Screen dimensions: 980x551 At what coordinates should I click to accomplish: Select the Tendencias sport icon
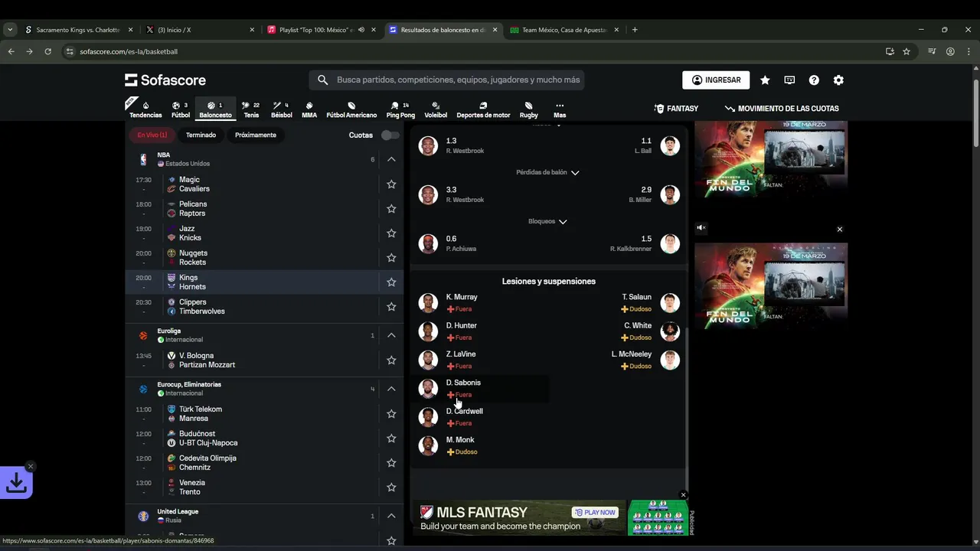pos(145,109)
